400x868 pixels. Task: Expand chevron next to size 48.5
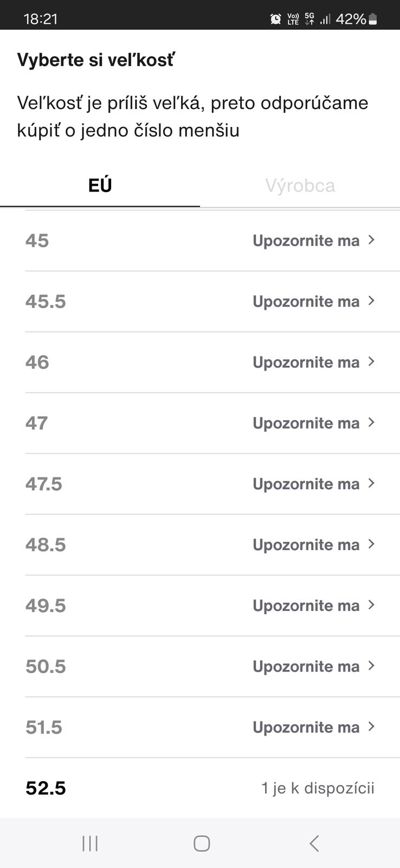pos(371,544)
